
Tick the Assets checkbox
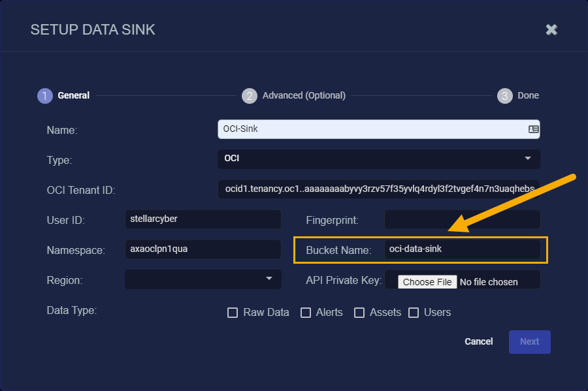click(x=359, y=313)
